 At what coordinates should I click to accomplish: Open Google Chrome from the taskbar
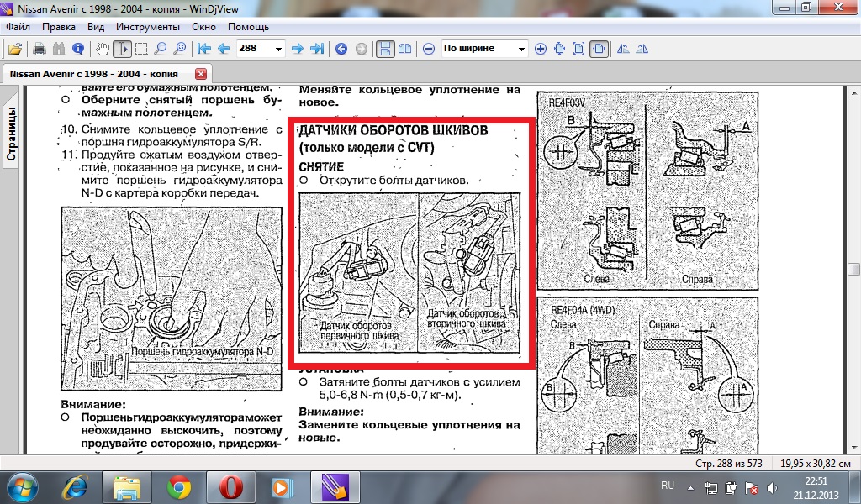(177, 487)
